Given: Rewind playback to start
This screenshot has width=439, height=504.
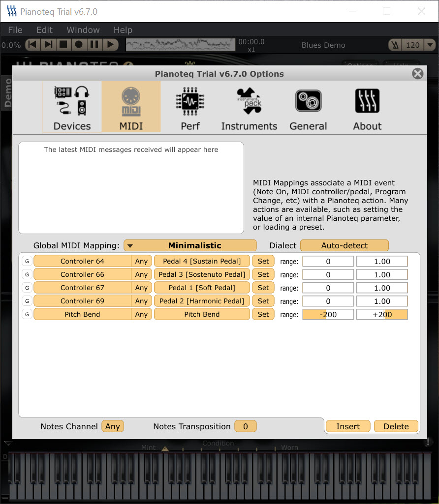Looking at the screenshot, I should (33, 44).
